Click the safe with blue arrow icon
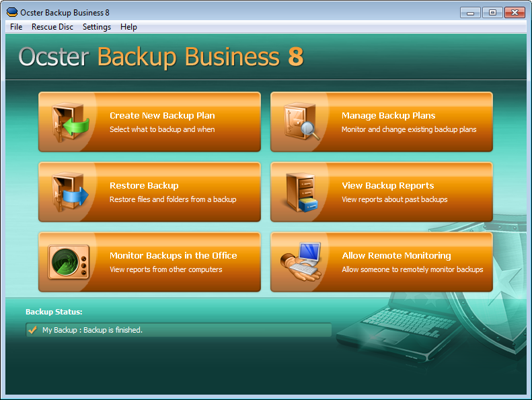This screenshot has width=532, height=400. (x=70, y=193)
